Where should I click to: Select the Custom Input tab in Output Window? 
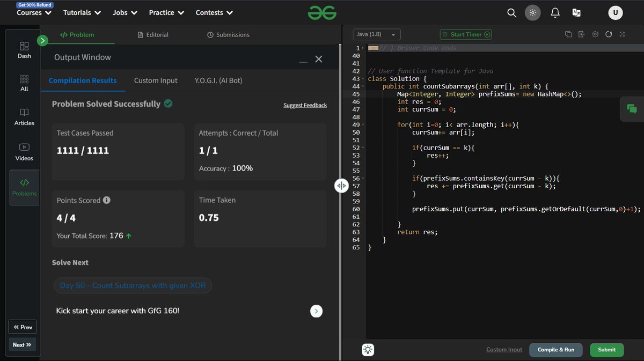click(156, 80)
